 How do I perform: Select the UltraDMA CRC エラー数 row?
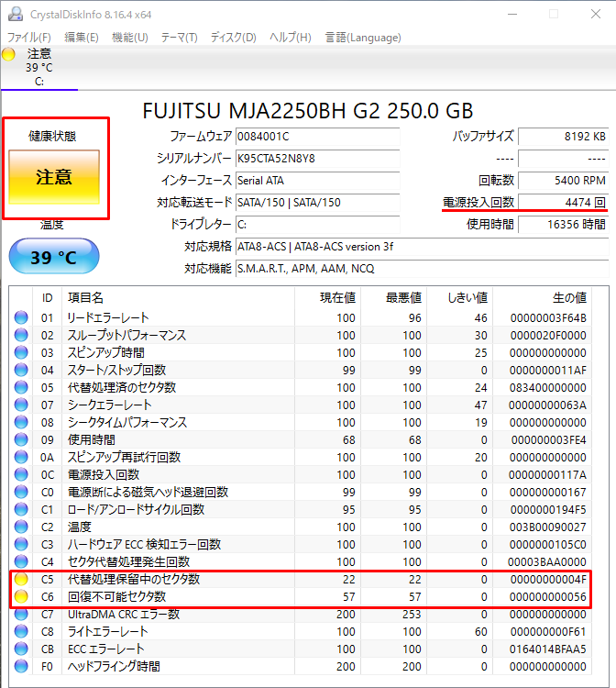(x=301, y=615)
